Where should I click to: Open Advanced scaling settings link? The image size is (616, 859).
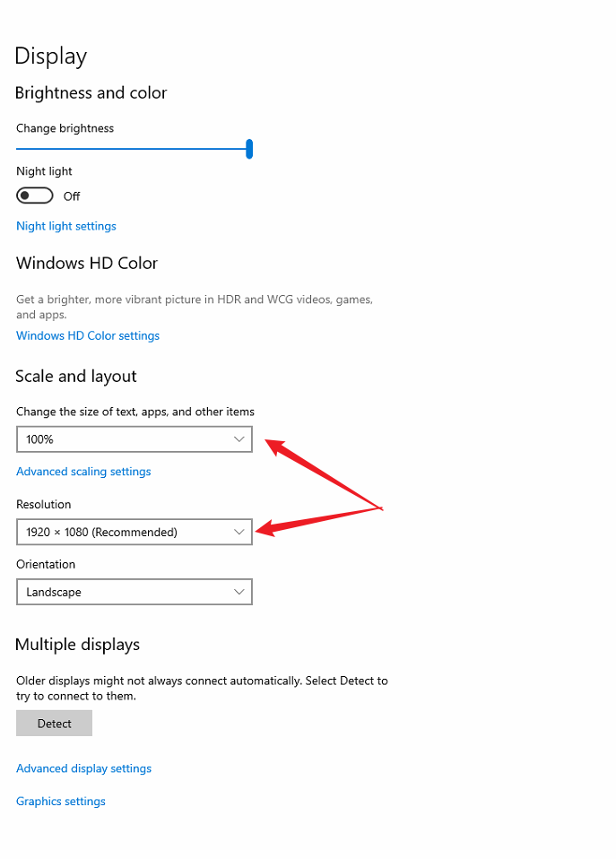(x=83, y=472)
